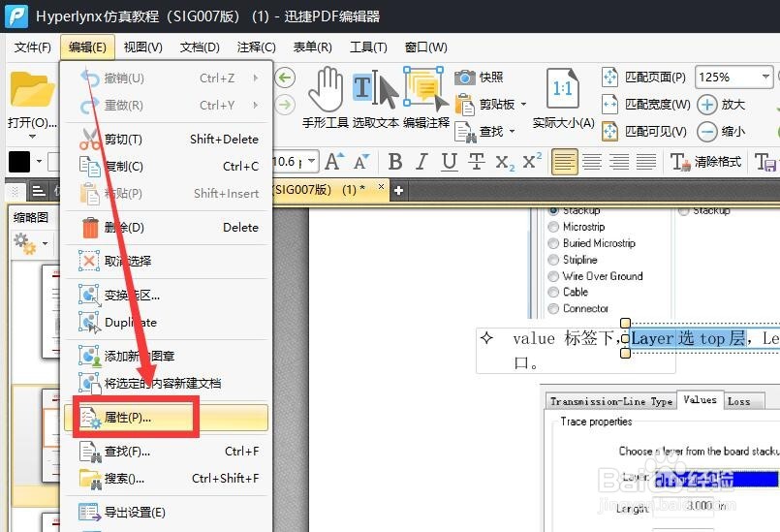Open 查找(F)... from the edit menu

pos(166,452)
